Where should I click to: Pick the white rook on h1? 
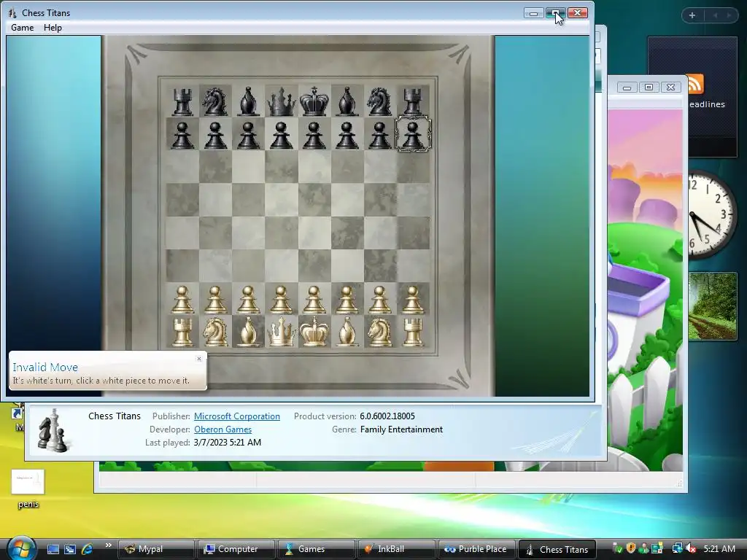coord(413,332)
